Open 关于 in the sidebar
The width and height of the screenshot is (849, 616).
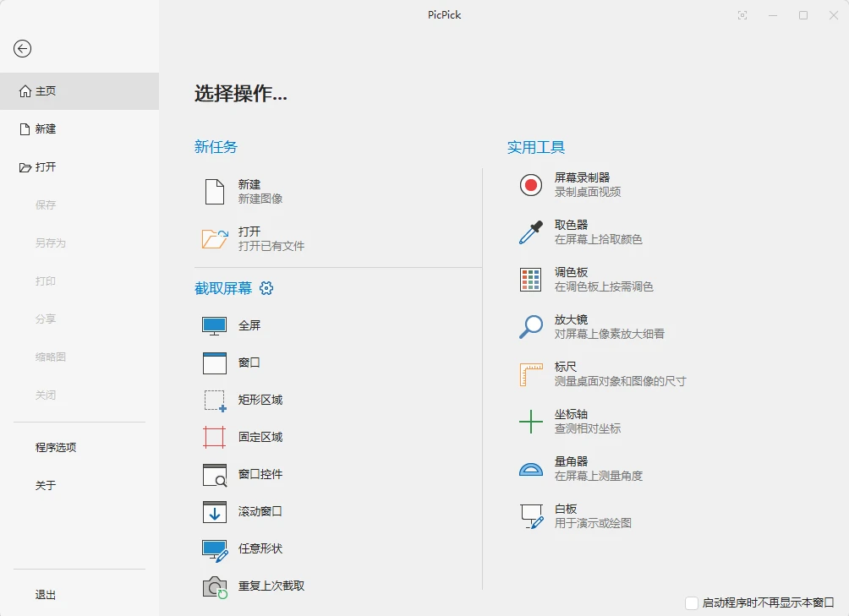(x=46, y=486)
